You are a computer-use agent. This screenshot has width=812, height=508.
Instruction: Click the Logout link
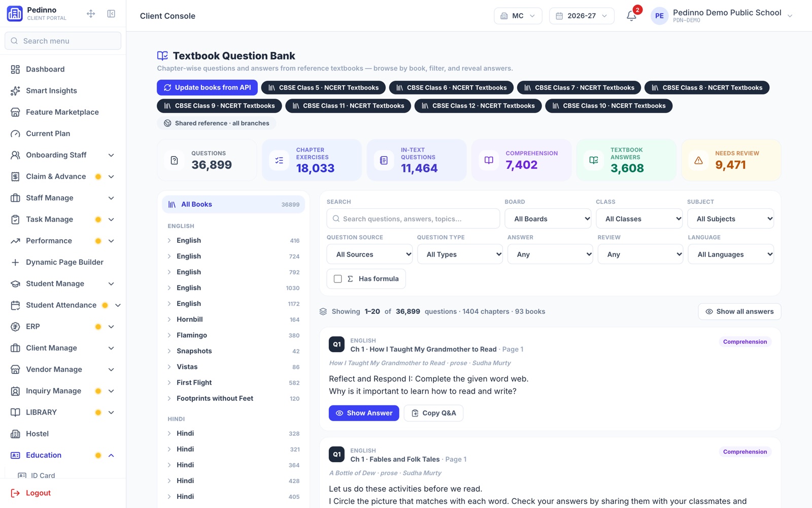click(38, 493)
